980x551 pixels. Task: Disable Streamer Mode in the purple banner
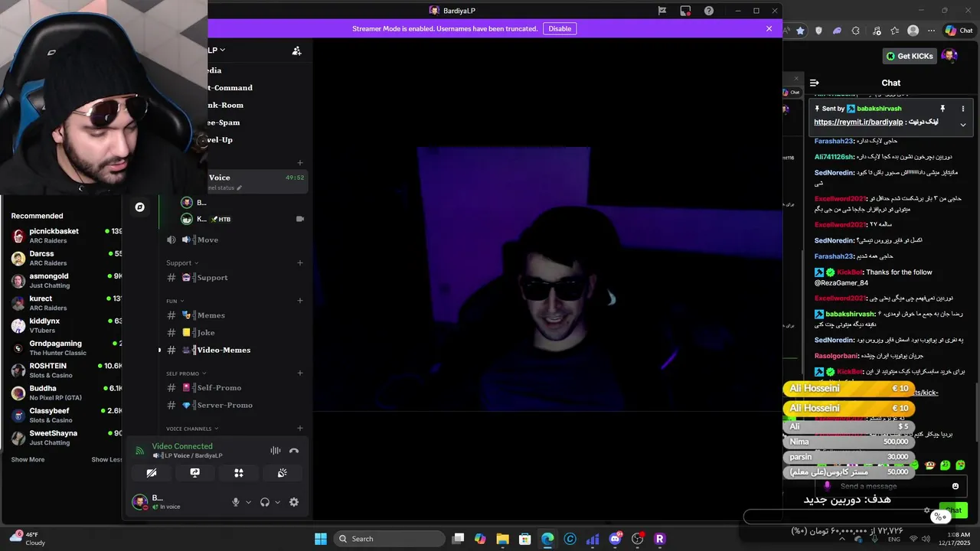(x=560, y=28)
